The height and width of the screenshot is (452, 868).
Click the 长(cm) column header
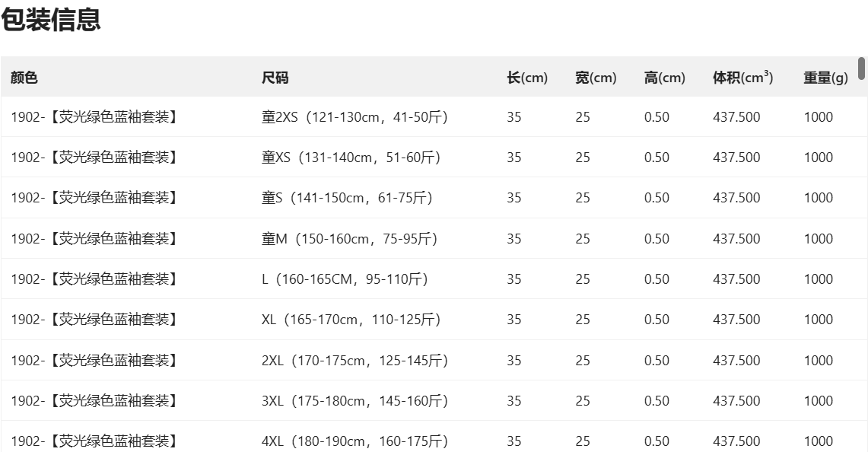point(527,78)
